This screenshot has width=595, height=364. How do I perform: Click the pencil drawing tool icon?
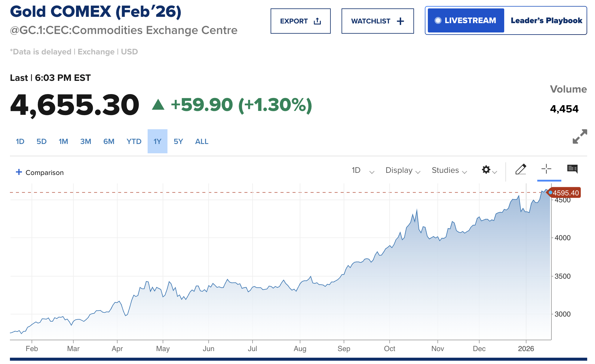tap(521, 170)
